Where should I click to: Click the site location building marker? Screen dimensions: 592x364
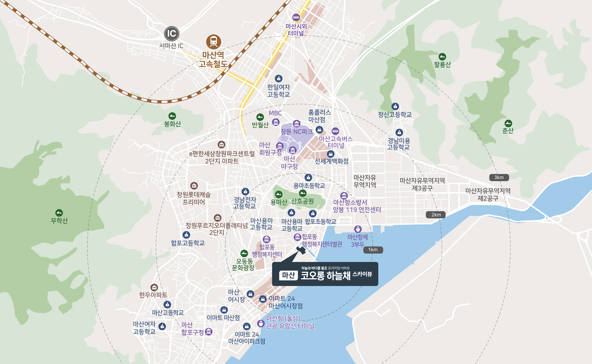click(x=301, y=250)
